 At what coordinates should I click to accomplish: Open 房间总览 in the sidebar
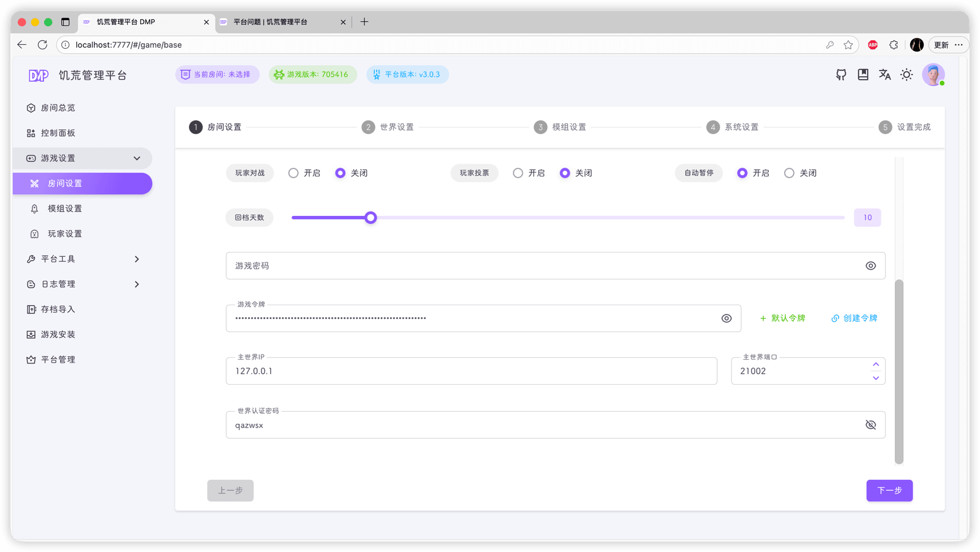click(58, 108)
